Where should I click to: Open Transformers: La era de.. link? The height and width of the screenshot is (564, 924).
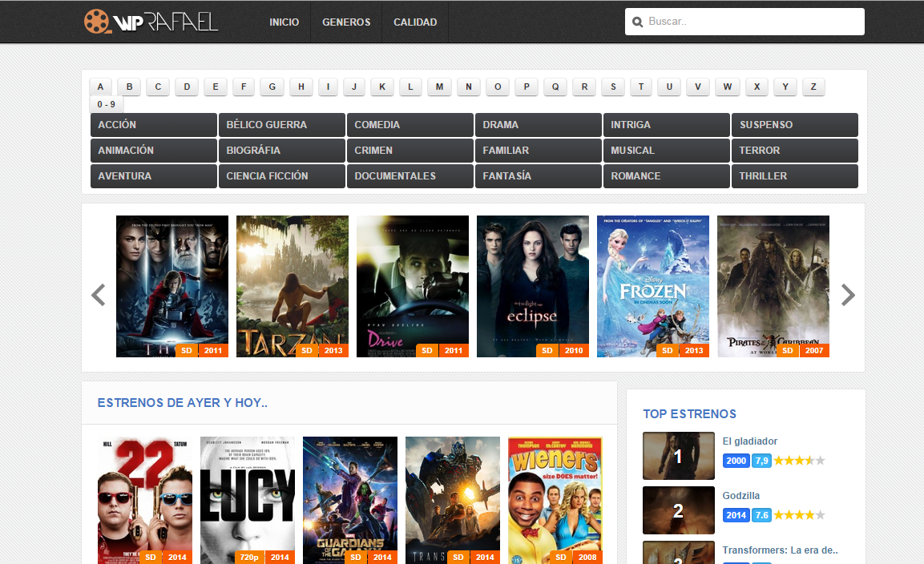point(781,550)
